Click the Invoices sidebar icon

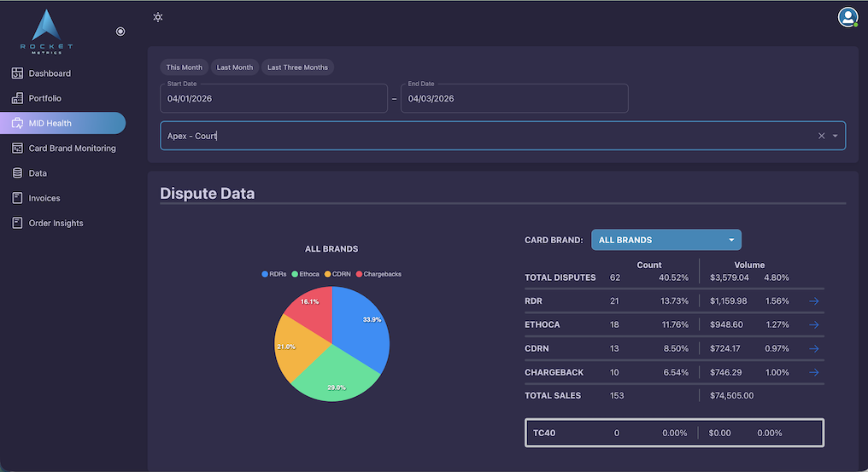click(17, 198)
